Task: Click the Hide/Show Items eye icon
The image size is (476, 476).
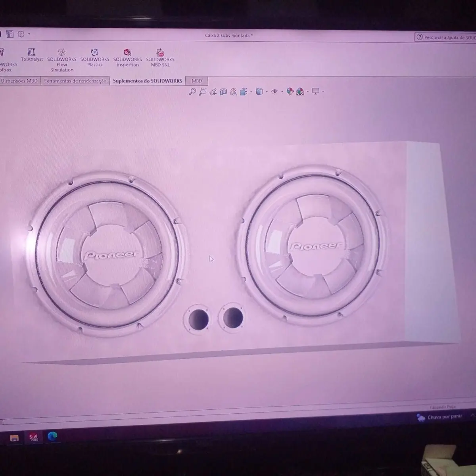Action: pos(274,92)
